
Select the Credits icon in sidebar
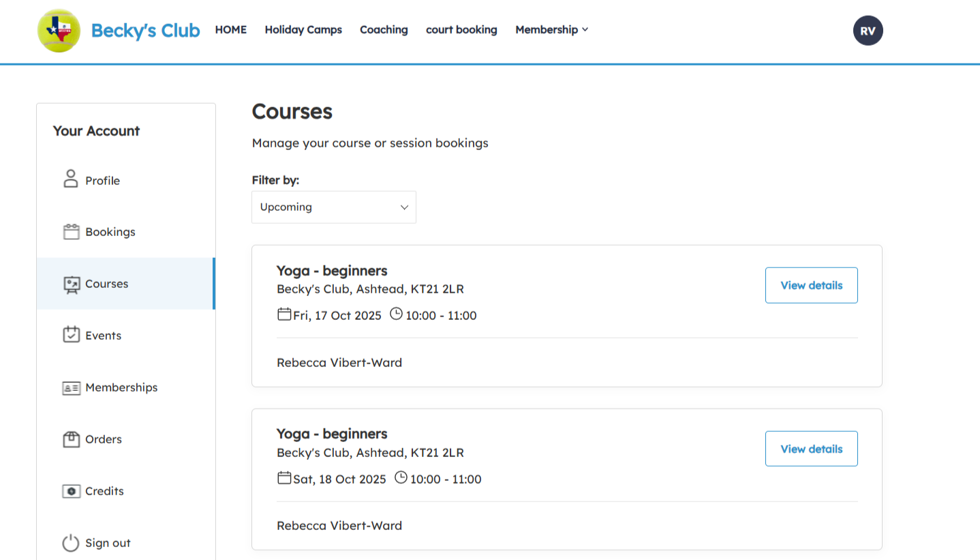71,491
